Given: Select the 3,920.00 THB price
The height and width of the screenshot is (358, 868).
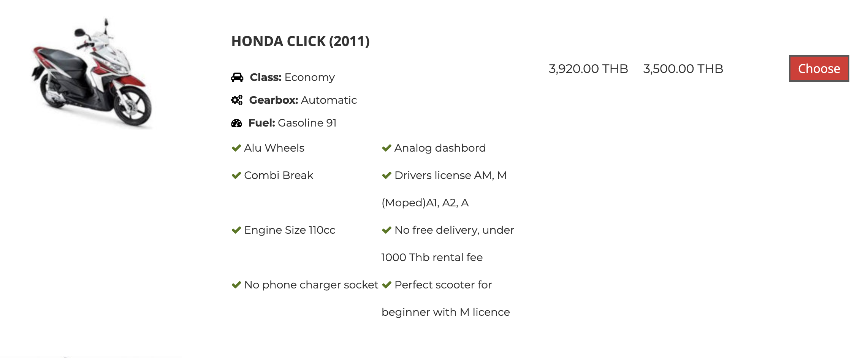Looking at the screenshot, I should click(588, 69).
